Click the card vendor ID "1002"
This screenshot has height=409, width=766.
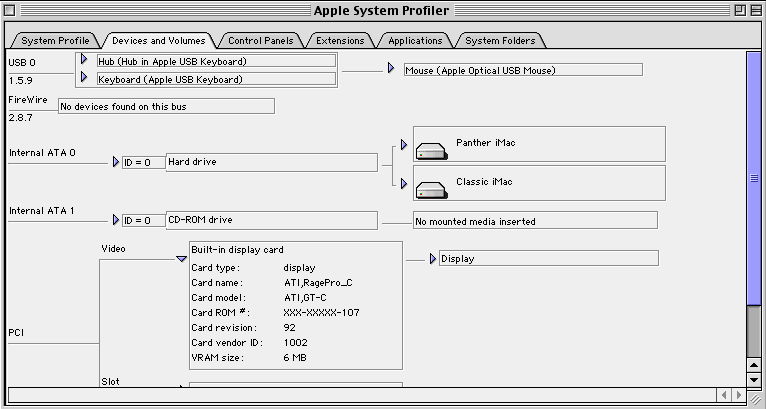tap(296, 343)
